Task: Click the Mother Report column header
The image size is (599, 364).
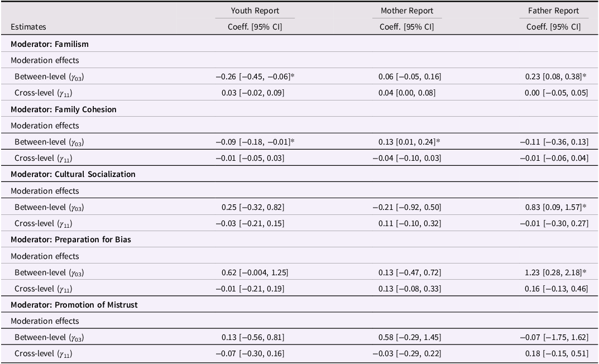Action: tap(406, 11)
